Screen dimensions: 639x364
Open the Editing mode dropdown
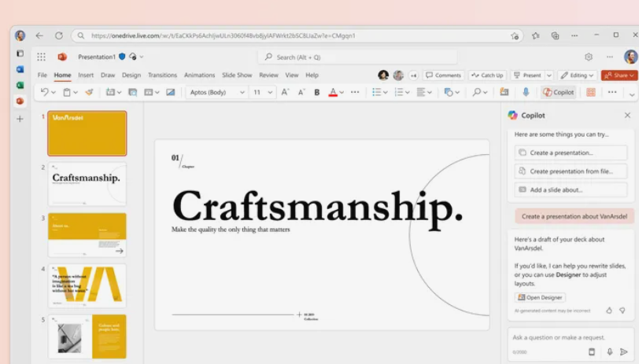[x=578, y=75]
